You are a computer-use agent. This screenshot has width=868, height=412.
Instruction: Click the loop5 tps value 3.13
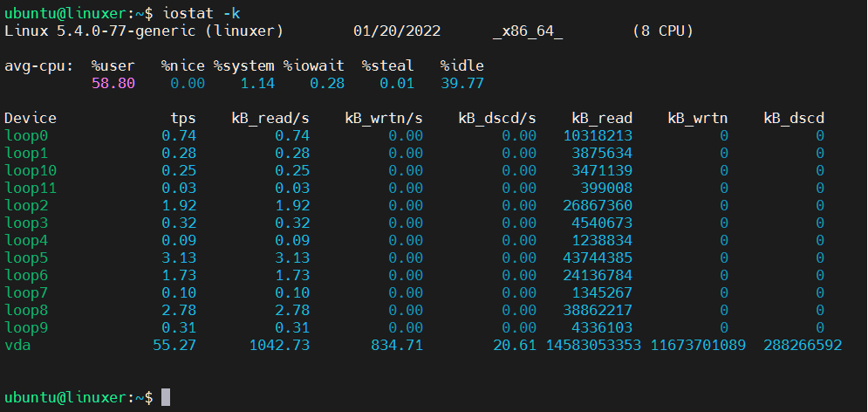pyautogui.click(x=179, y=258)
